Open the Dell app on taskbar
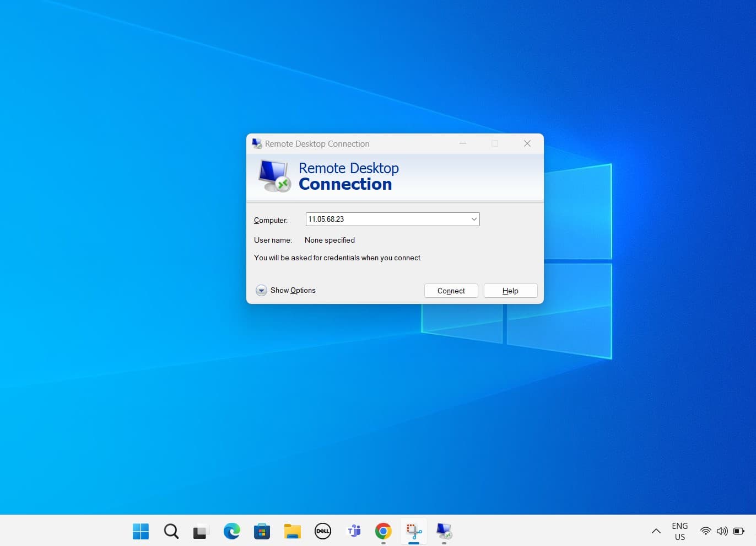Screen dimensions: 756x546 323,531
